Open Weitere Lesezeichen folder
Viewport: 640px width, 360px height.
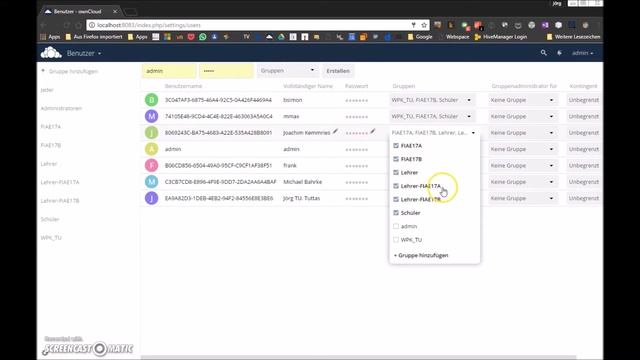[x=573, y=37]
